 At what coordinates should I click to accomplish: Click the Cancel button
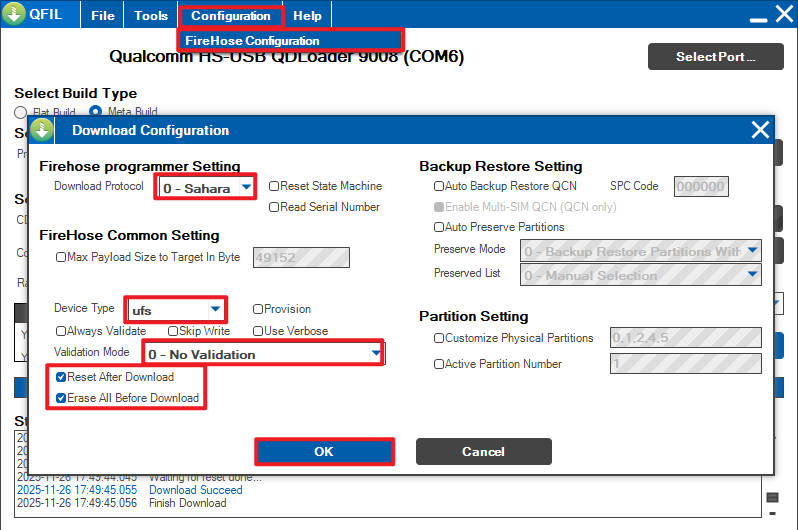coord(483,452)
